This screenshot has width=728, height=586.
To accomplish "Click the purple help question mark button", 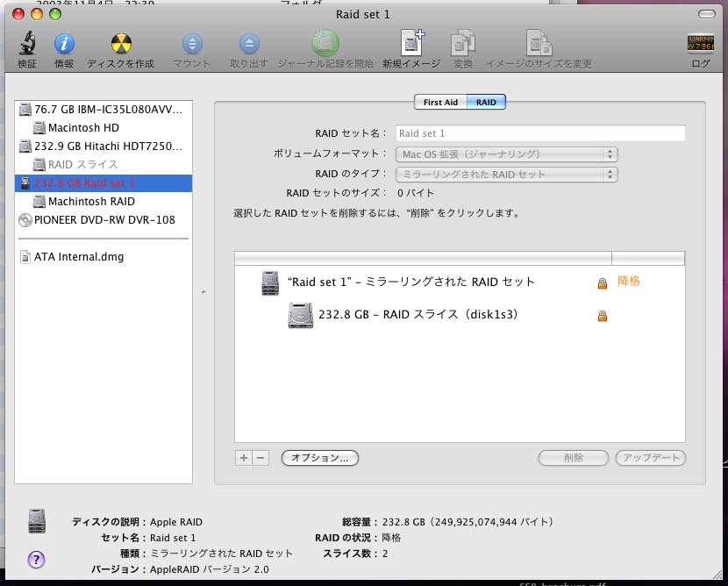I will click(37, 558).
